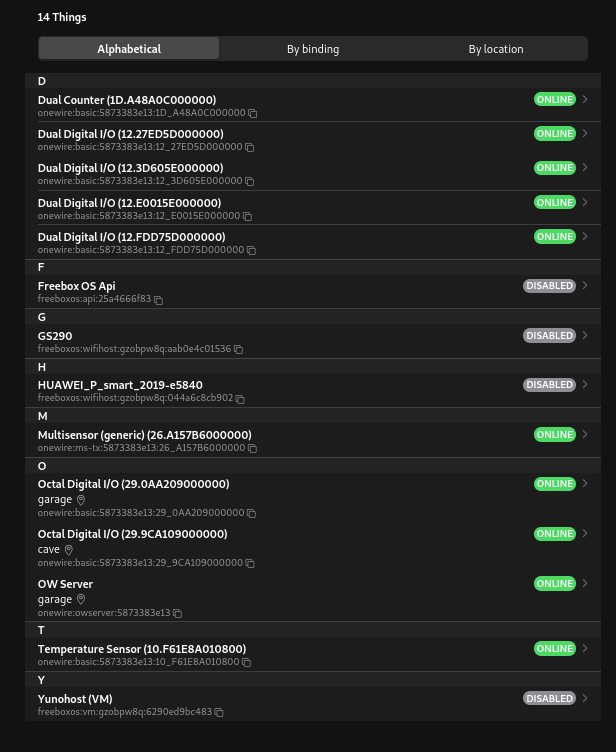Copy UID of Multisensor (generic) thing
This screenshot has width=616, height=752.
253,449
